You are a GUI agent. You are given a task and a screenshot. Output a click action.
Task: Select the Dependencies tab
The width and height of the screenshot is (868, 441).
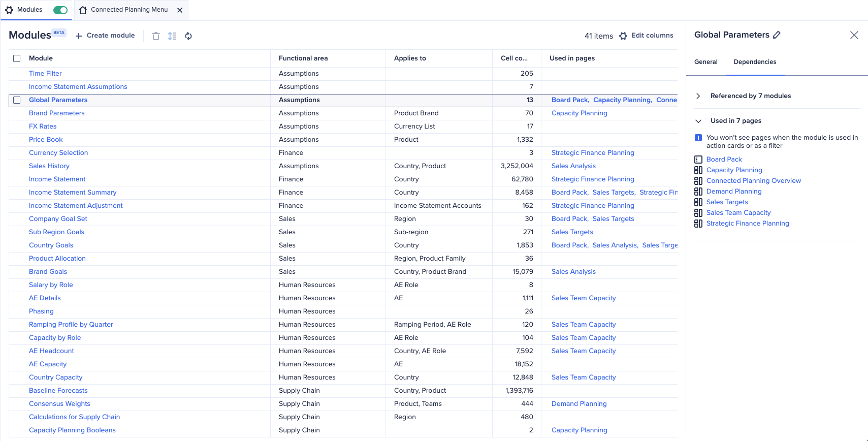tap(755, 62)
